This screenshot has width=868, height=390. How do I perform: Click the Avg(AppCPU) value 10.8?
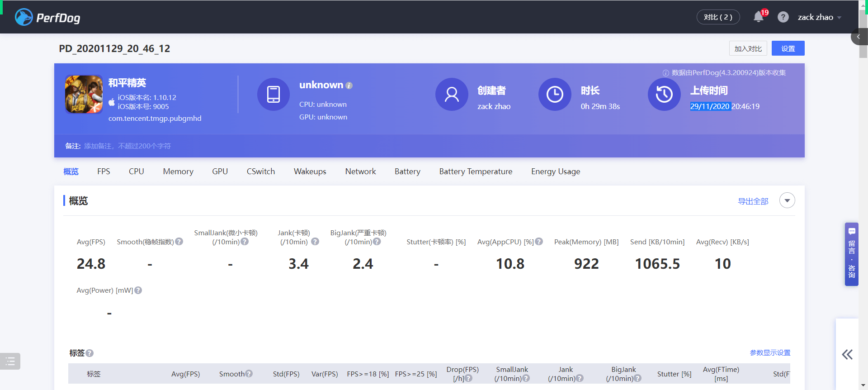point(510,264)
